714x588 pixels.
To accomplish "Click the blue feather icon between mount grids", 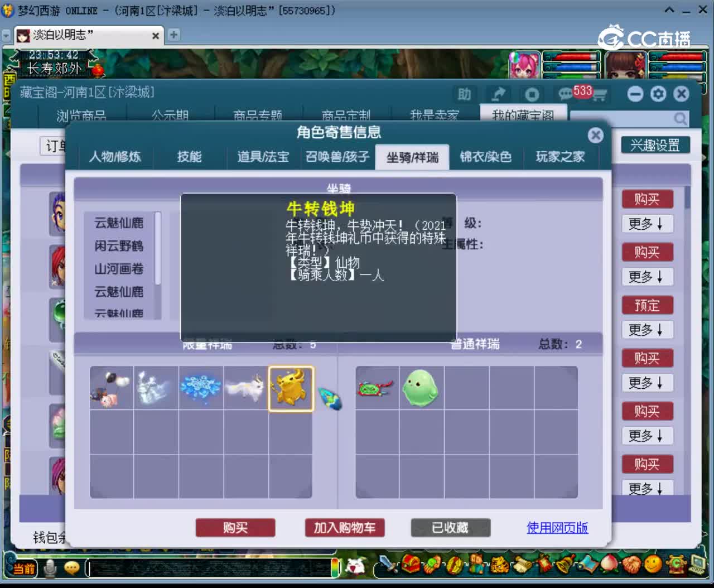I will (x=330, y=399).
